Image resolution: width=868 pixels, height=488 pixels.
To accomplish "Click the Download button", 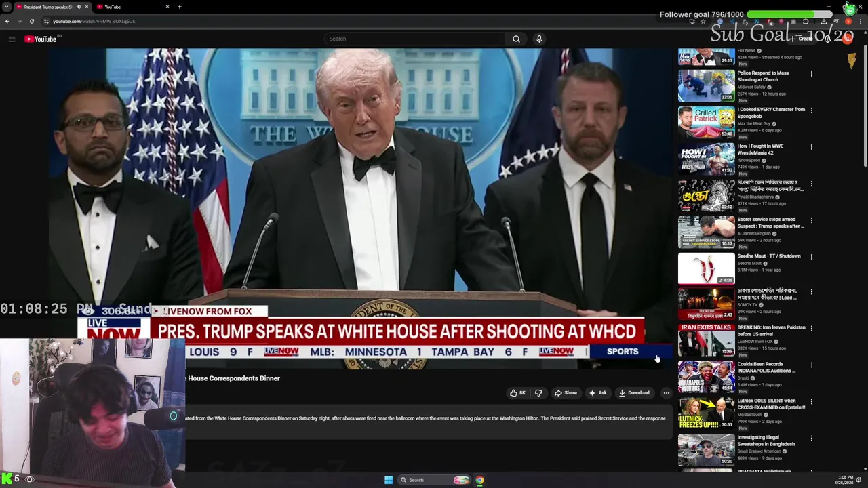I will (x=634, y=393).
